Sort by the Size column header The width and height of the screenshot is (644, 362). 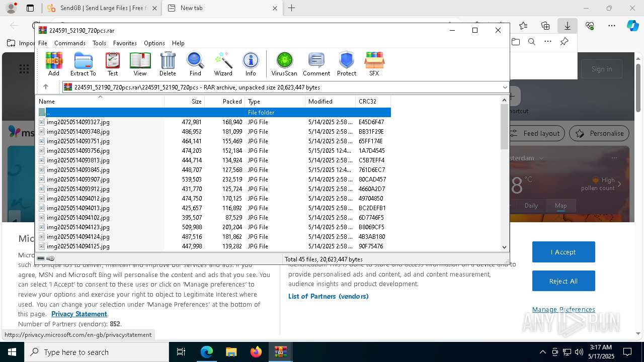pos(185,102)
